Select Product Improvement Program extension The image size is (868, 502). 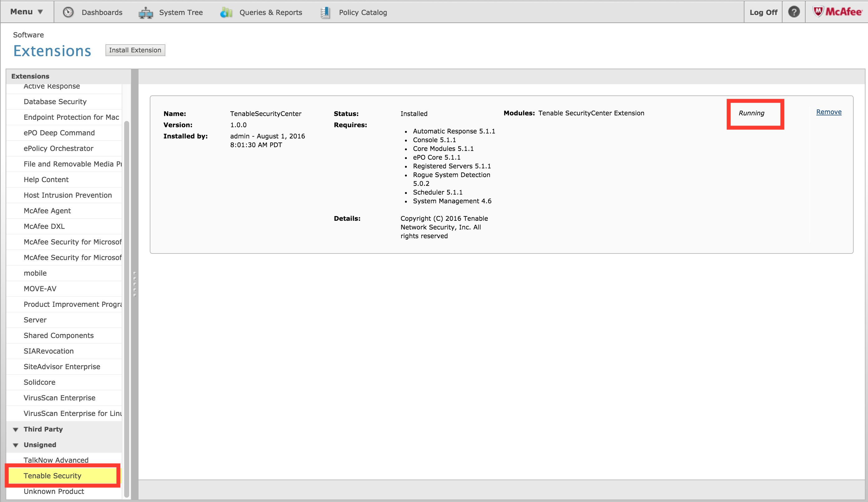pyautogui.click(x=64, y=304)
